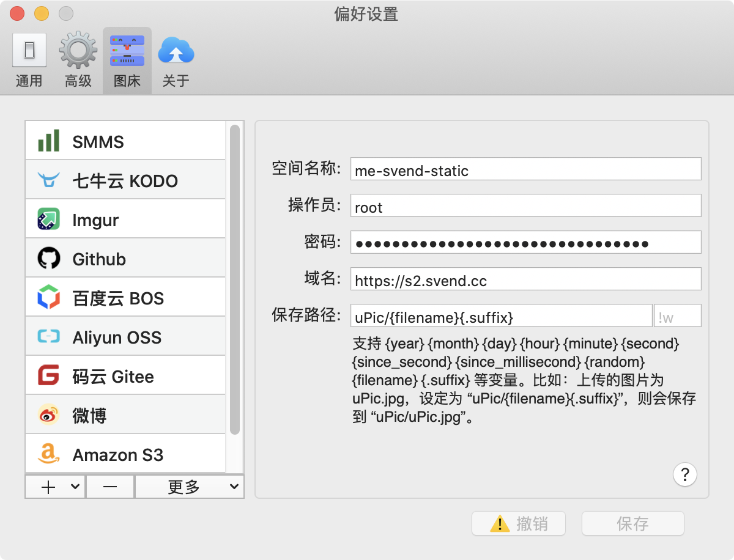Image resolution: width=734 pixels, height=560 pixels.
Task: Click the 保存 save button
Action: [x=632, y=523]
